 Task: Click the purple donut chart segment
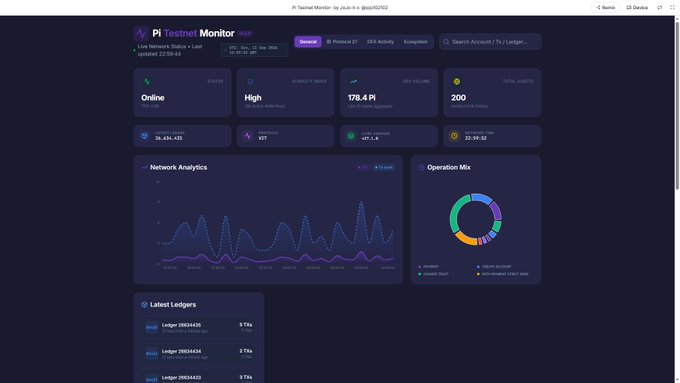496,211
